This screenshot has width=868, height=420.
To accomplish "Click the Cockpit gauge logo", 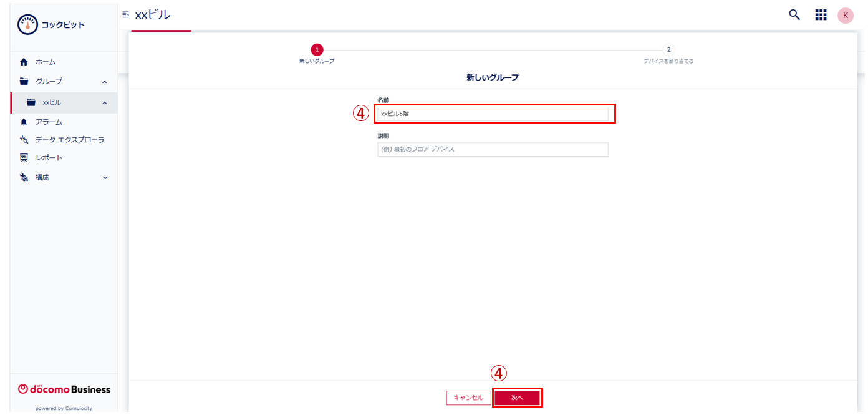I will [28, 25].
